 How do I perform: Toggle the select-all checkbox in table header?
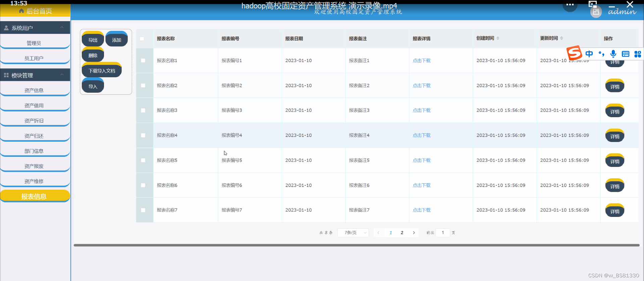(142, 39)
